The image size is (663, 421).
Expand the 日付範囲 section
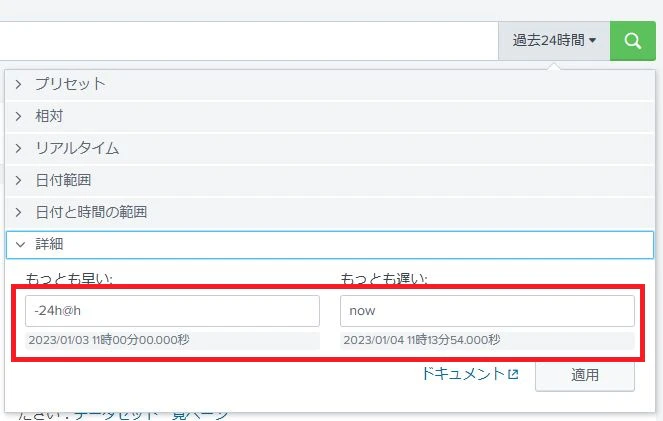click(329, 180)
